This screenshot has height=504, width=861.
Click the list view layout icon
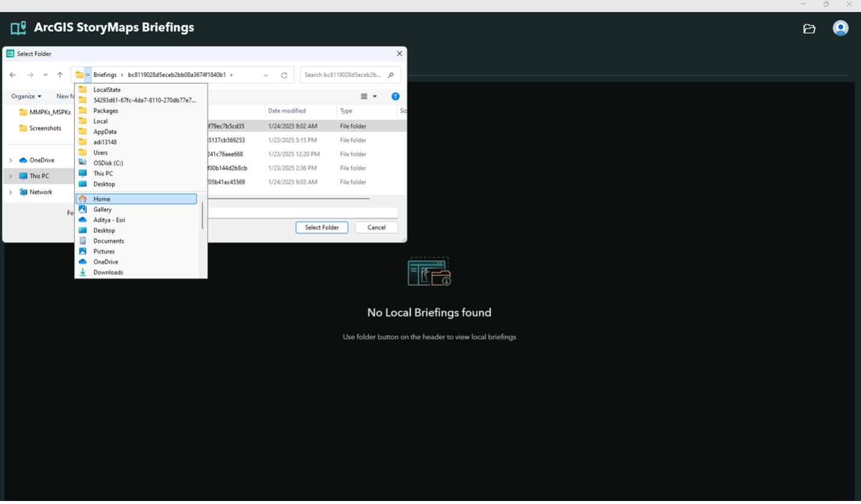pyautogui.click(x=364, y=96)
